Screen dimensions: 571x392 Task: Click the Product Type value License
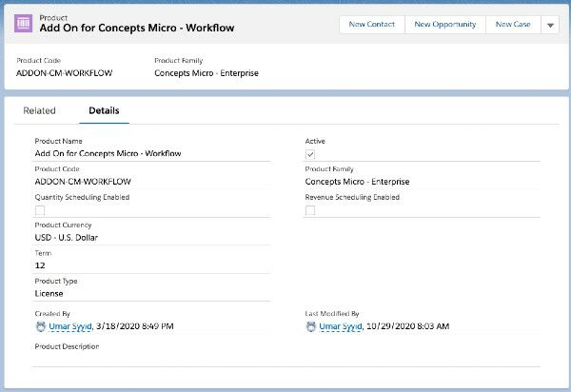[x=49, y=293]
